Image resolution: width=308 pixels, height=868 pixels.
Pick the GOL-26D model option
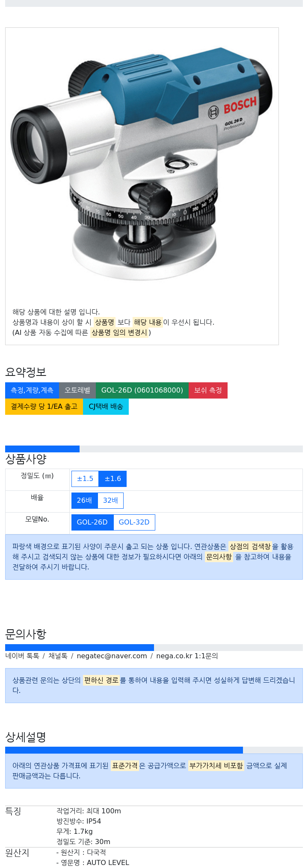pyautogui.click(x=92, y=522)
